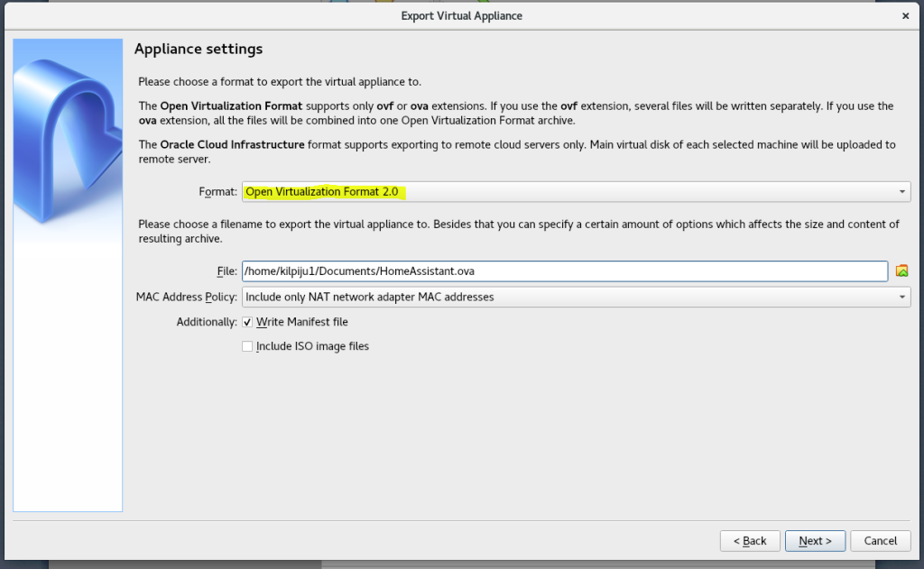Click the MAC Address Policy label
Viewport: 924px width, 569px height.
187,297
